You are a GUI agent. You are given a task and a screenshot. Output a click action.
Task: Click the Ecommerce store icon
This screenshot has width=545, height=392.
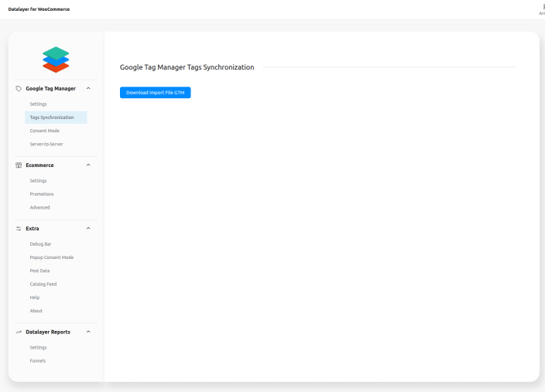coord(19,165)
